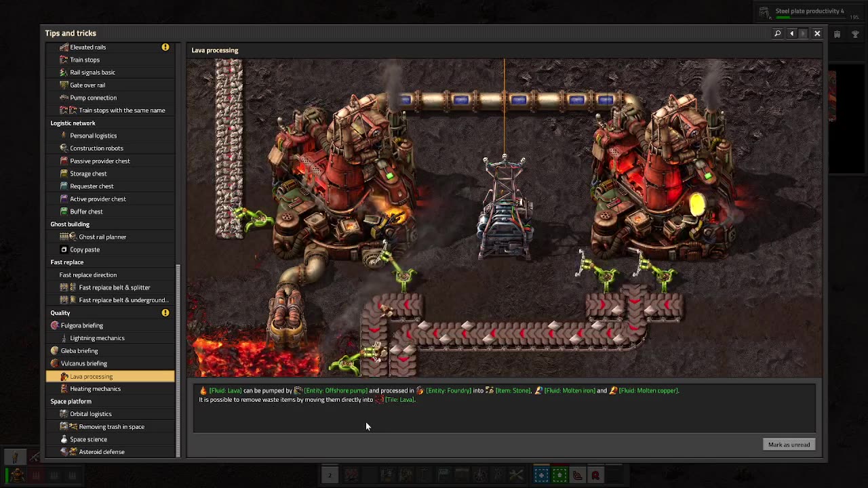The width and height of the screenshot is (868, 488).
Task: Select Fast replace belt & splitter tip
Action: click(x=110, y=287)
